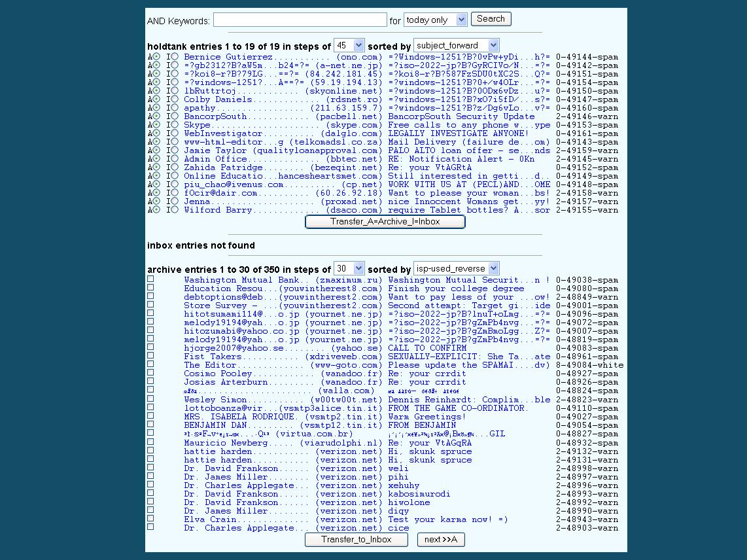This screenshot has width=747, height=560.
Task: Open 'BancorpSouth Security Update' subject link
Action: 461,116
